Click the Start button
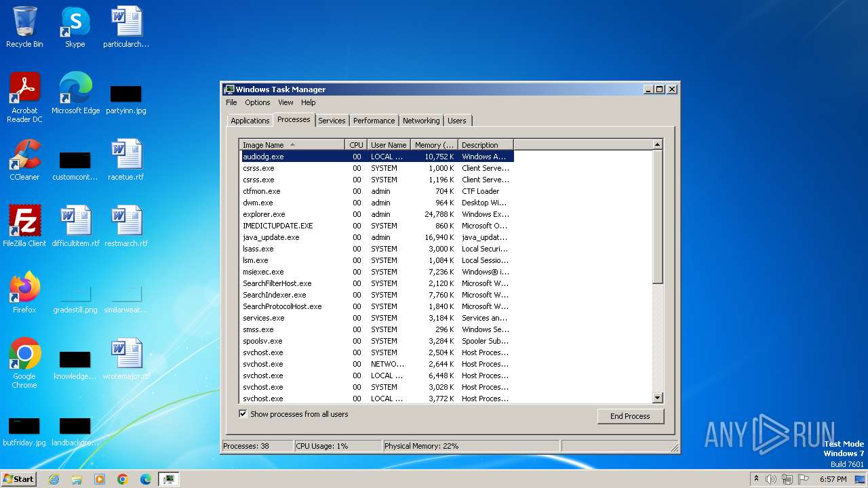868x488 pixels. tap(19, 479)
